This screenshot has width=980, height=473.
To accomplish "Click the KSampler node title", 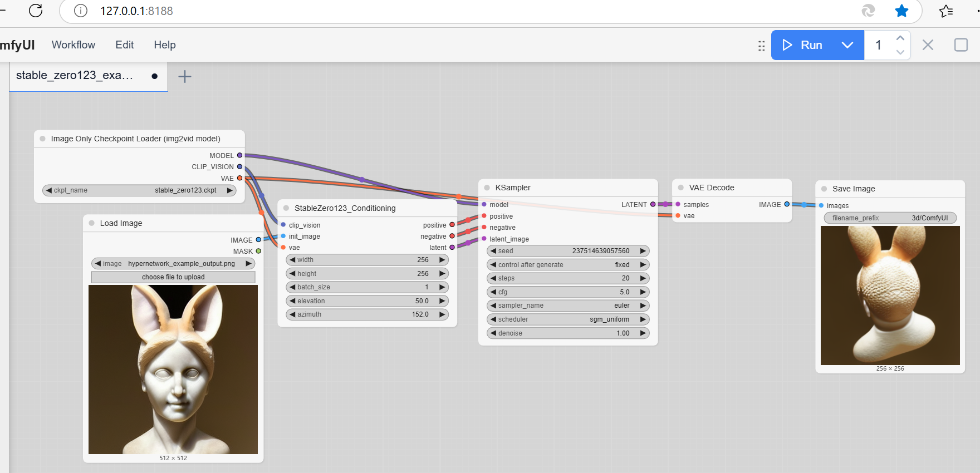I will click(x=513, y=188).
